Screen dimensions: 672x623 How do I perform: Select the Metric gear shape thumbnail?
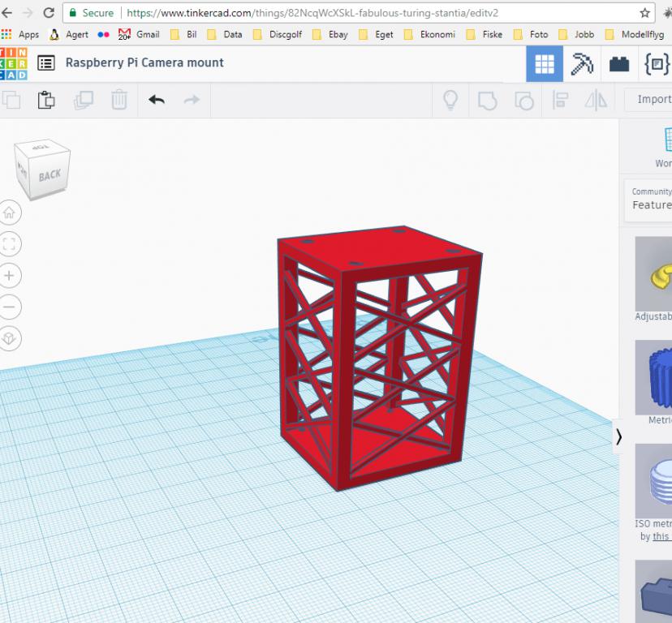(654, 377)
